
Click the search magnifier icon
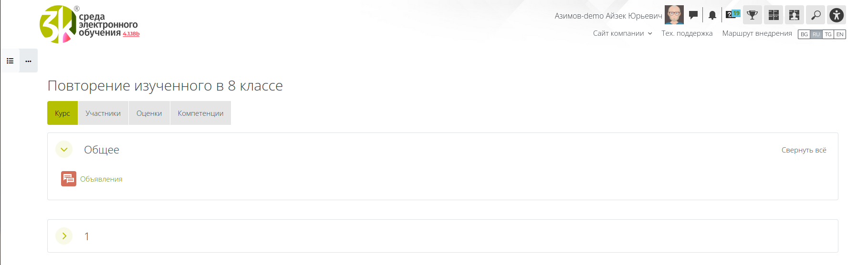[x=816, y=15]
